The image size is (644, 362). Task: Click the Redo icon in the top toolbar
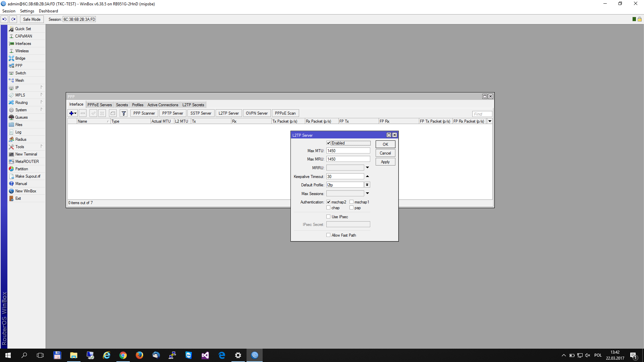(x=13, y=19)
